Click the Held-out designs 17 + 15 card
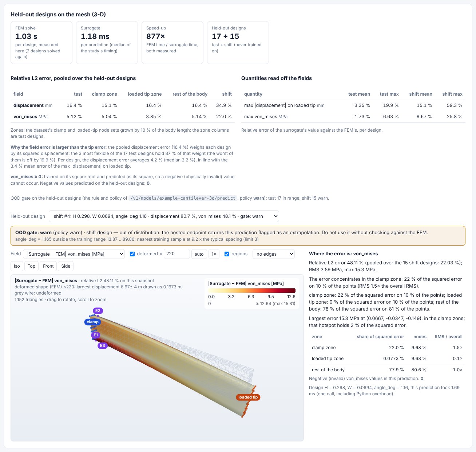 238,43
